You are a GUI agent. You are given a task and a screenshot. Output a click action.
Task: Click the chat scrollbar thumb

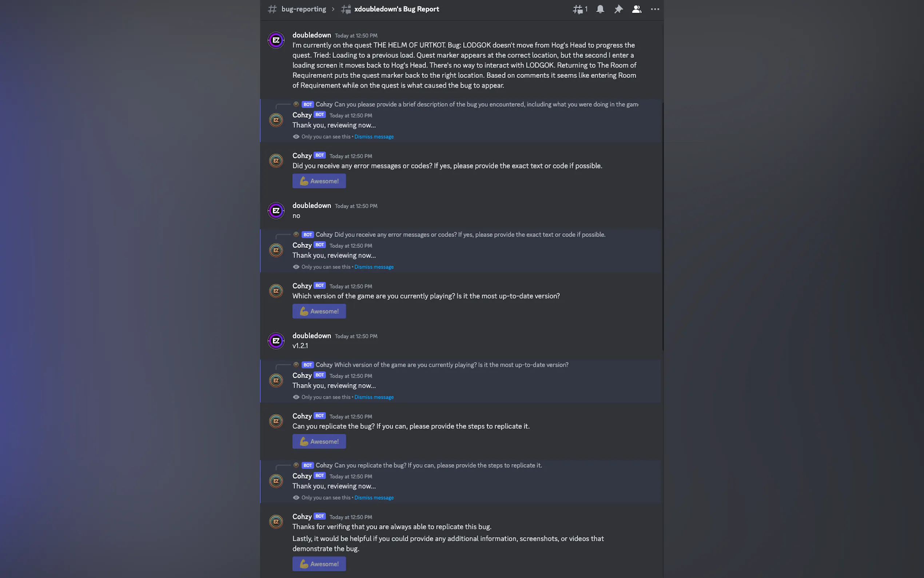(x=662, y=226)
